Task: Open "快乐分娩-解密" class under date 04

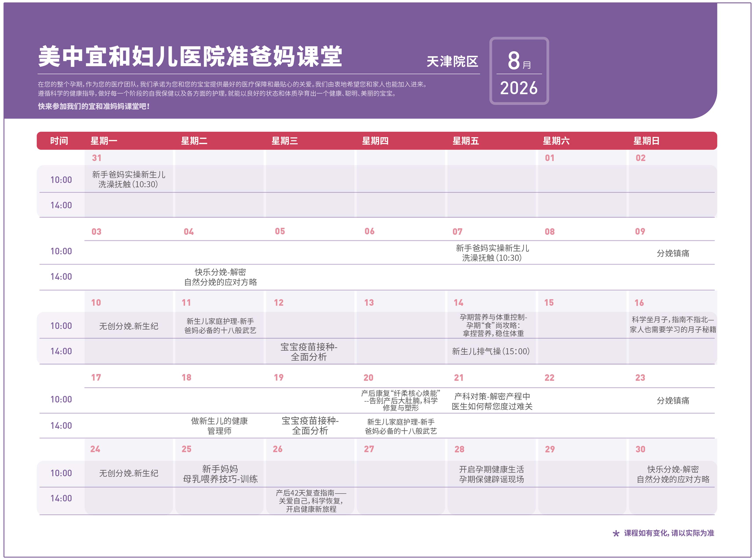Action: pos(221,277)
